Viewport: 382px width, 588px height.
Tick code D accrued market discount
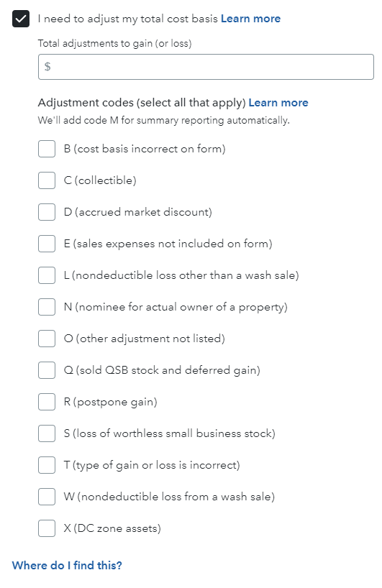click(47, 212)
